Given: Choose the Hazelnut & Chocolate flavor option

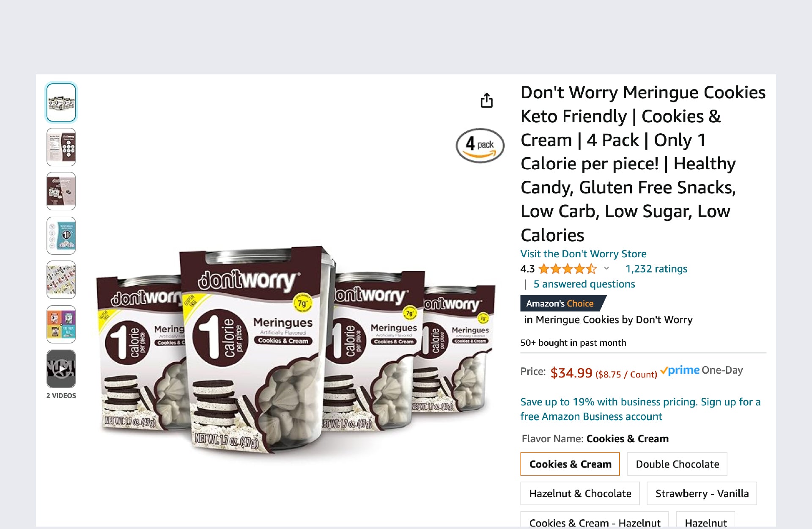Looking at the screenshot, I should coord(580,493).
